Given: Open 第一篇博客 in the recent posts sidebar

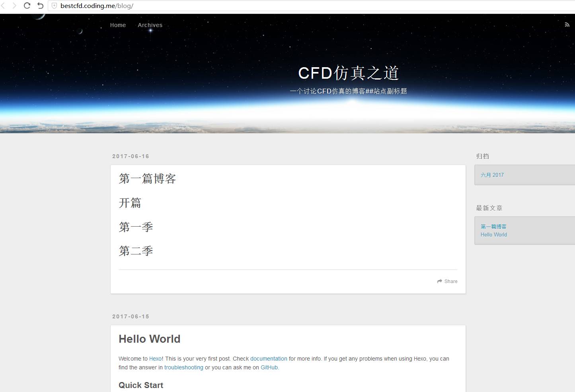Looking at the screenshot, I should coord(493,227).
